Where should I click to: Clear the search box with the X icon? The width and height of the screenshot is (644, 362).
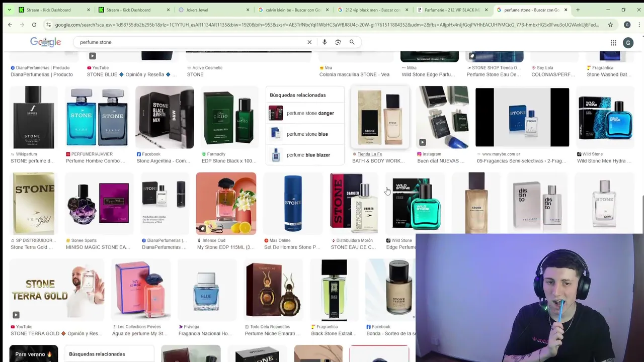click(x=309, y=42)
